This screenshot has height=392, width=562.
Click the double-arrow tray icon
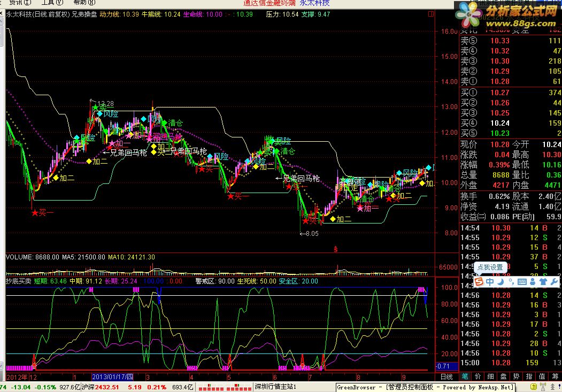click(x=554, y=387)
